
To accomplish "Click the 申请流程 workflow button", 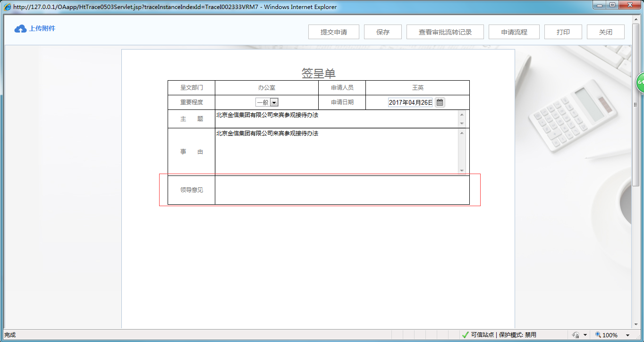I will (x=514, y=32).
